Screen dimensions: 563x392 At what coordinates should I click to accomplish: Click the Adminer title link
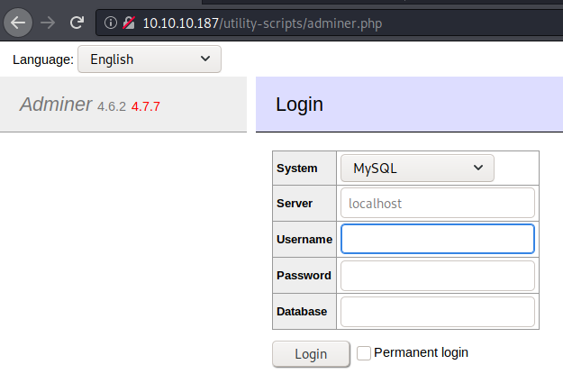[x=56, y=105]
